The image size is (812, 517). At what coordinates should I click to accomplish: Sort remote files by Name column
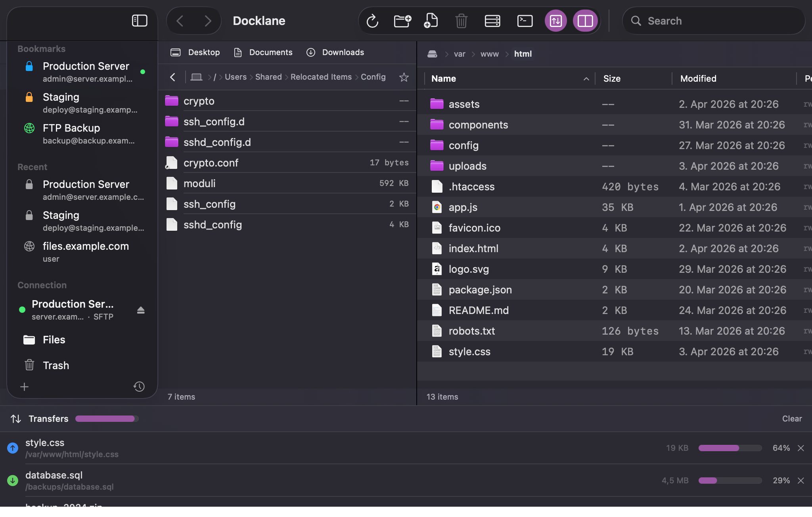click(509, 79)
